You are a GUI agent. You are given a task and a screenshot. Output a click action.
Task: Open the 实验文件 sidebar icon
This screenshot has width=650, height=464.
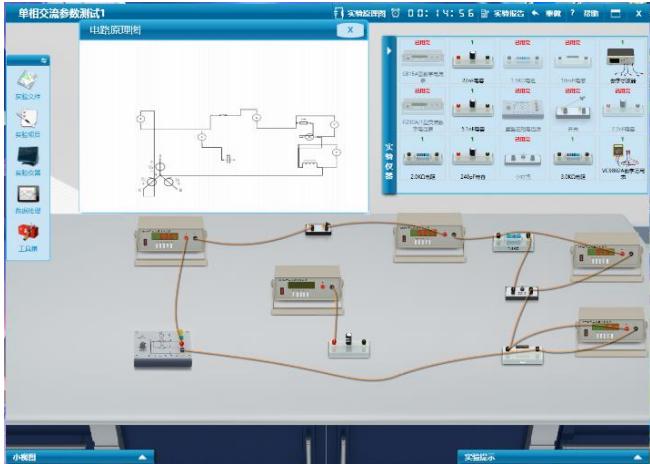pos(28,85)
